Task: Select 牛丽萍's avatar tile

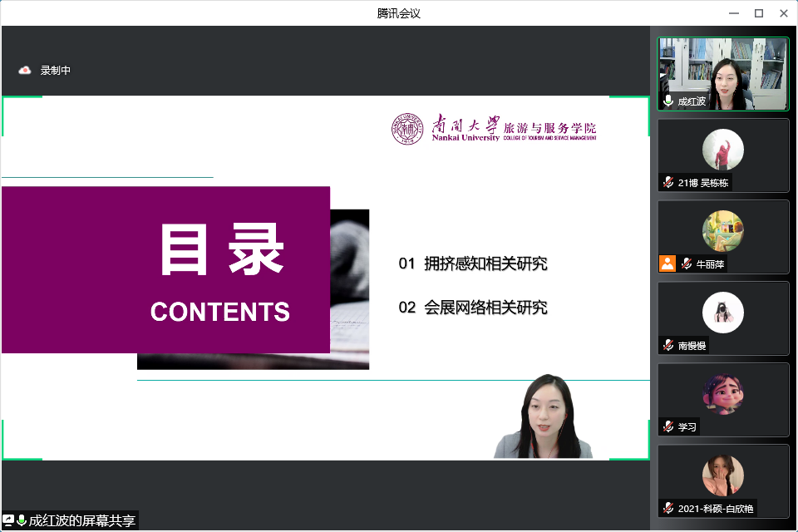Action: (722, 231)
